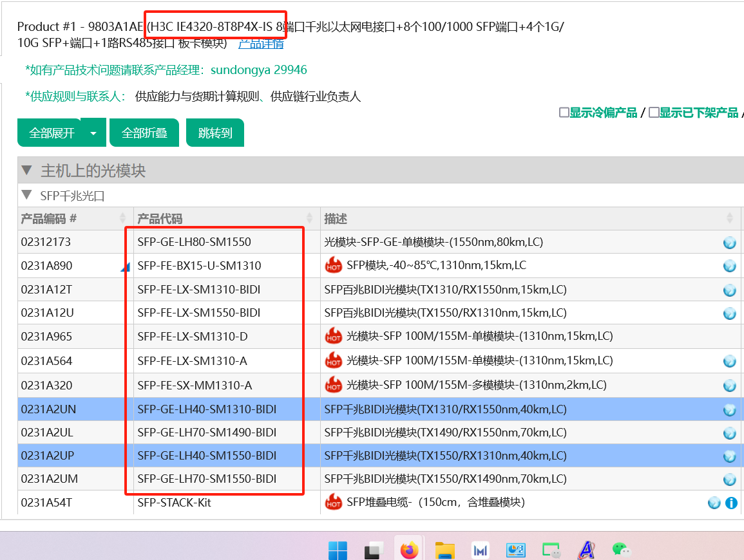This screenshot has height=560, width=744.
Task: Open the 产品详情 link
Action: pos(261,44)
